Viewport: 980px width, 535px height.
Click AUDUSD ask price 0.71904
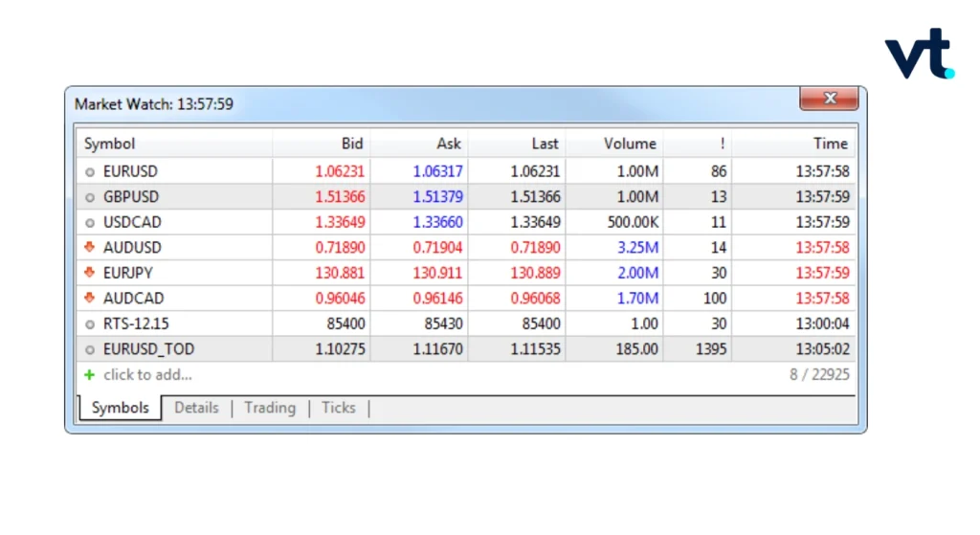[437, 248]
